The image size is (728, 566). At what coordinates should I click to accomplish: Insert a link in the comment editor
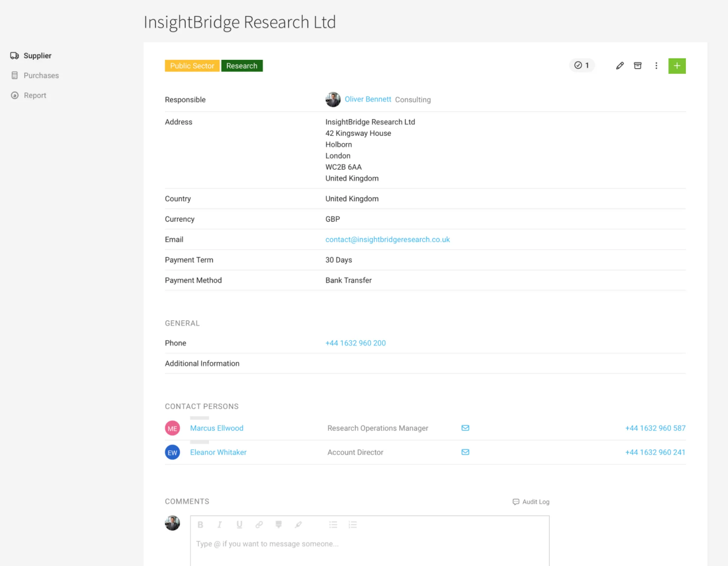coord(259,524)
